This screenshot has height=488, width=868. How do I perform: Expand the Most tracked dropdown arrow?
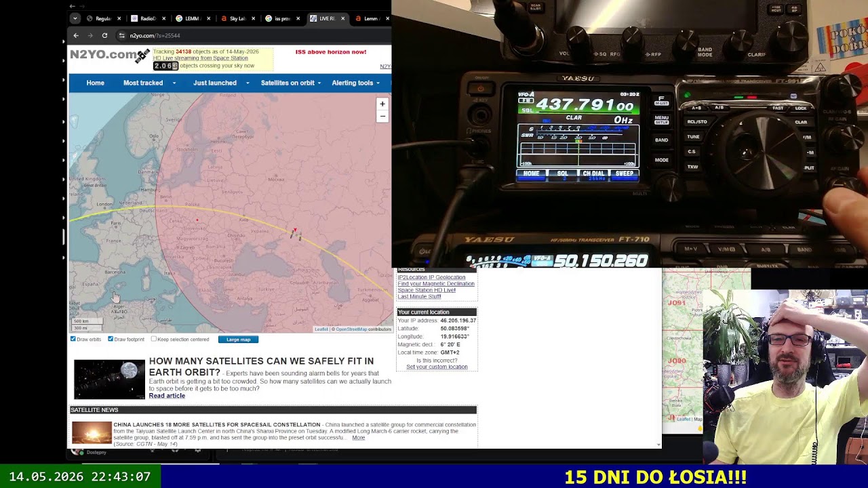coord(174,83)
